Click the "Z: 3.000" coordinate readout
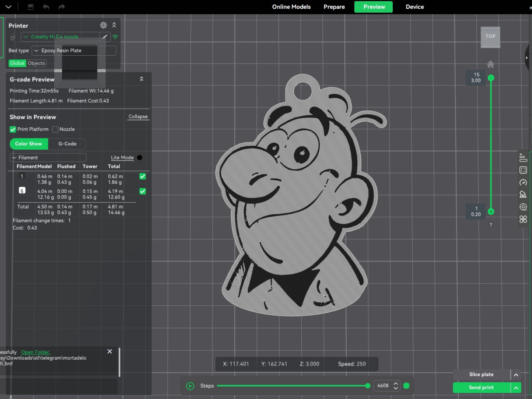 pyautogui.click(x=309, y=364)
